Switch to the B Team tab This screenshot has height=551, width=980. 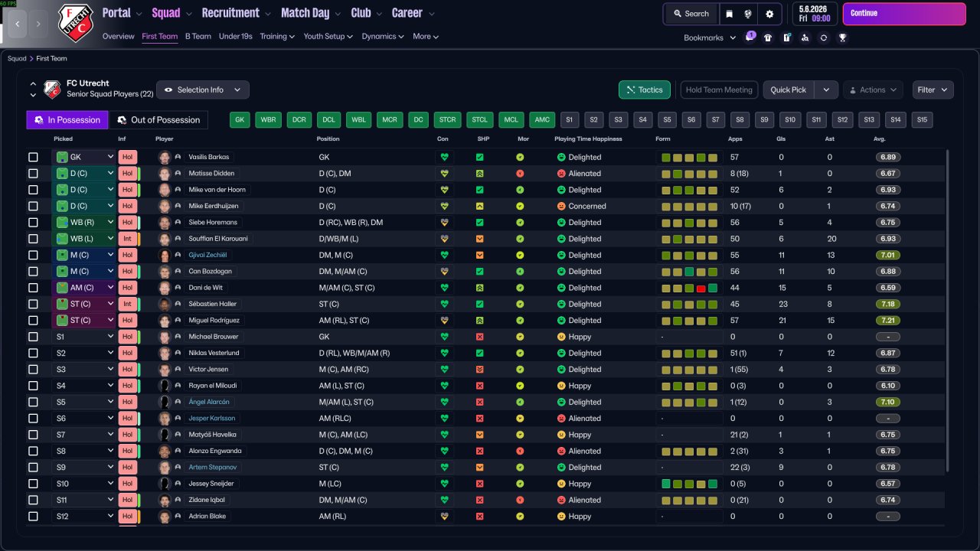(198, 36)
